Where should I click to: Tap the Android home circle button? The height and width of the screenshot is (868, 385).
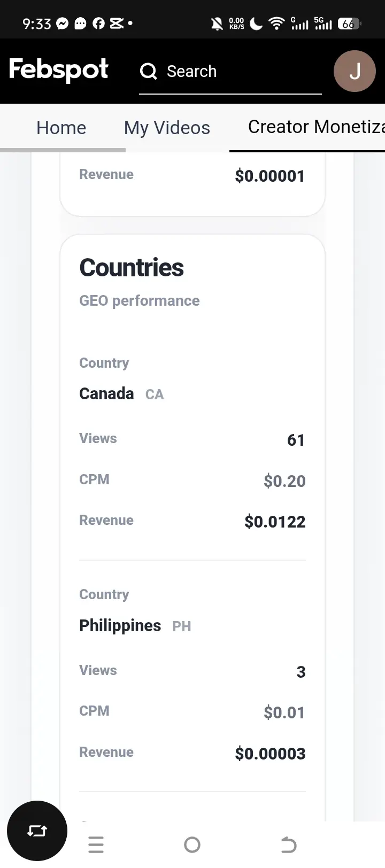pyautogui.click(x=192, y=844)
